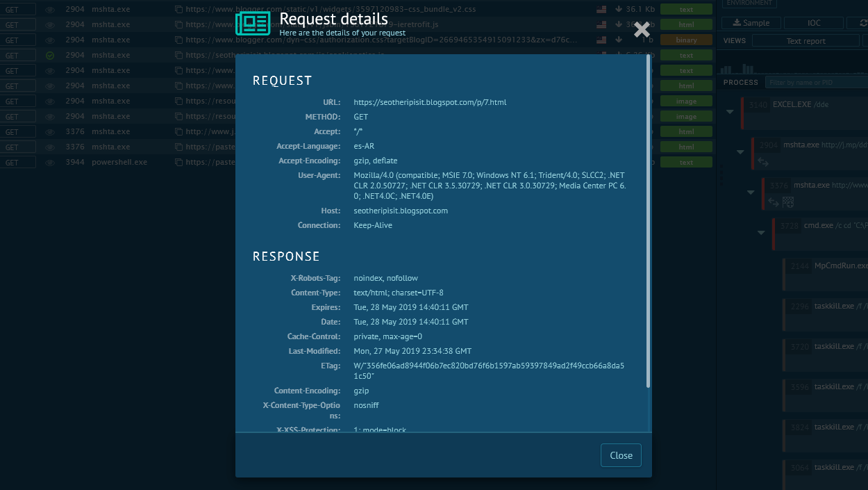This screenshot has height=490, width=868.
Task: Copy the URL in the 3376 http://www.j row
Action: (x=178, y=132)
